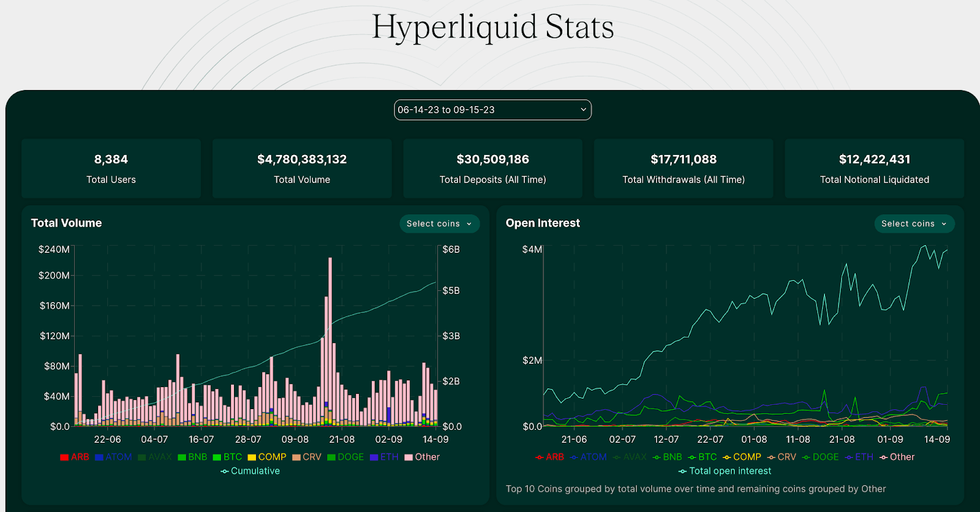Open the date range dropdown 06-14-23 to 09-15-23
This screenshot has width=980, height=512.
(492, 110)
